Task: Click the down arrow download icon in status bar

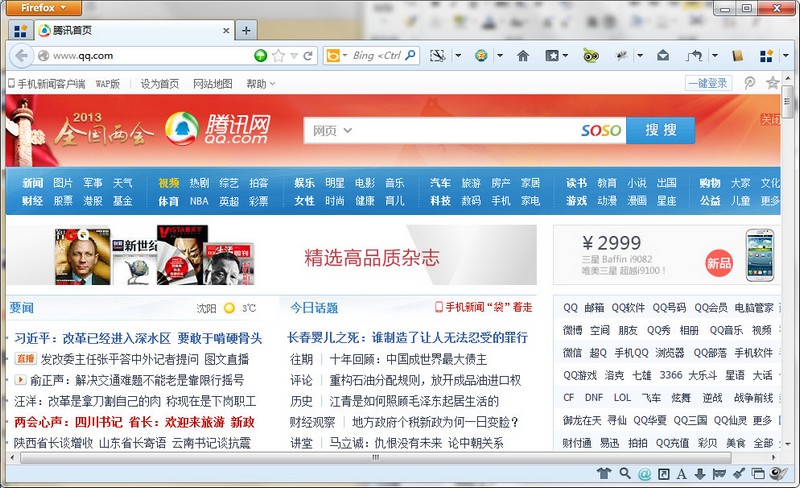Action: click(700, 474)
